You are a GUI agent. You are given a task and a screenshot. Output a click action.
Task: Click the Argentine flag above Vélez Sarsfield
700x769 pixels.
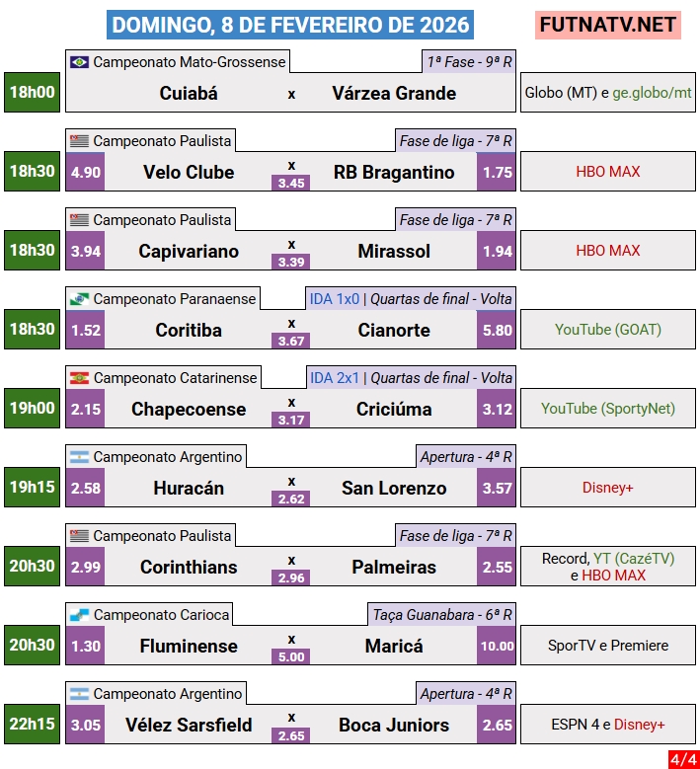(x=80, y=694)
